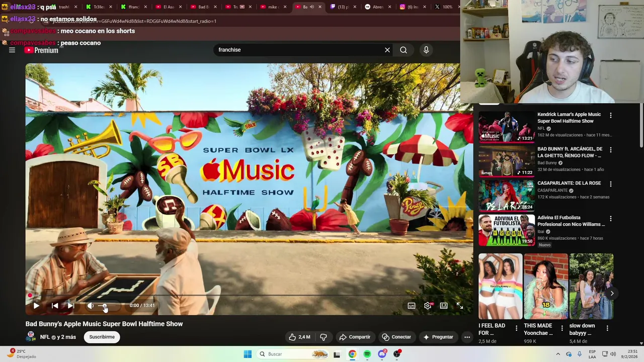Start voice search with the microphone
Image resolution: width=644 pixels, height=362 pixels.
[x=426, y=50]
